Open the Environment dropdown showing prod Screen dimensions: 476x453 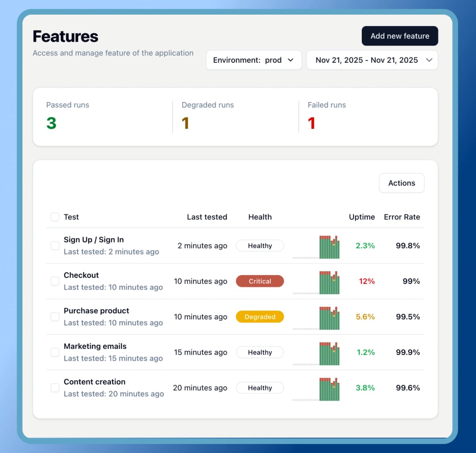(253, 60)
